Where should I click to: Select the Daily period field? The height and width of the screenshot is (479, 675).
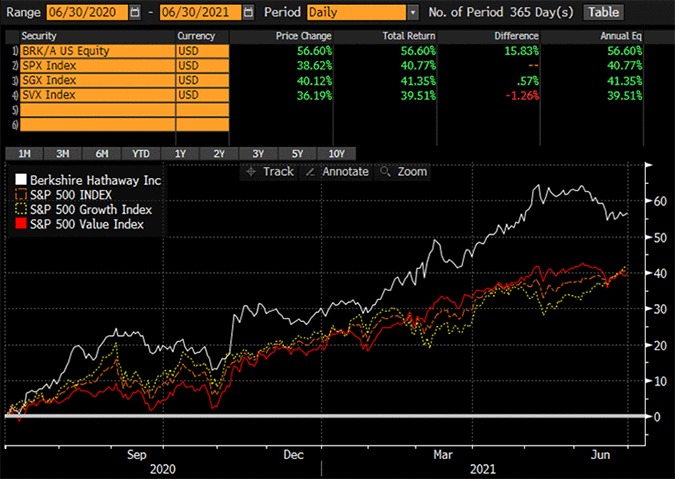pyautogui.click(x=356, y=12)
